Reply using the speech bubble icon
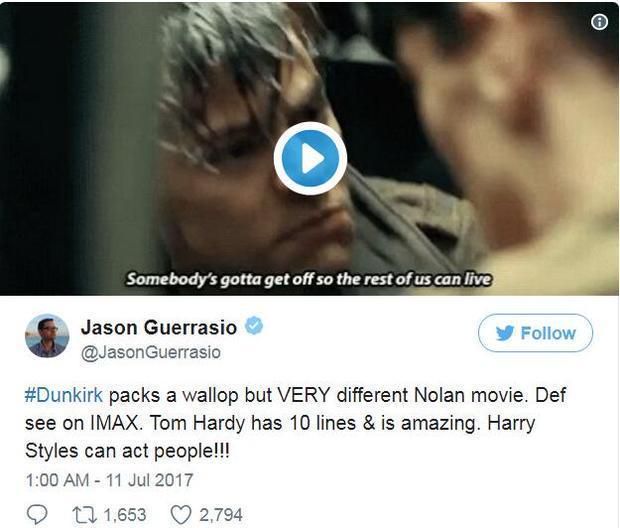Viewport: 620px width, 528px height. click(x=37, y=515)
